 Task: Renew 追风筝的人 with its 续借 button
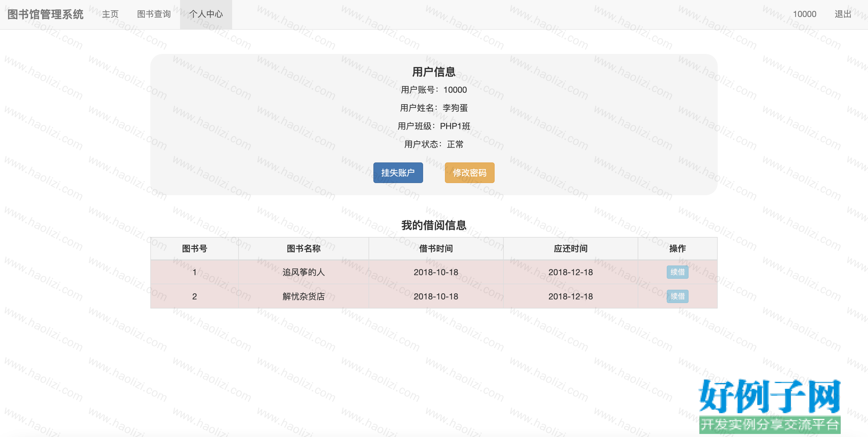point(677,272)
